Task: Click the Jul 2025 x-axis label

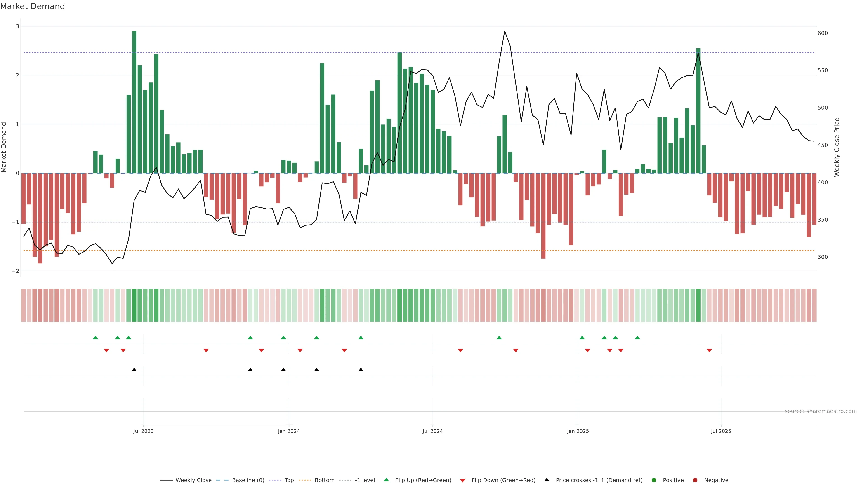Action: [x=721, y=431]
